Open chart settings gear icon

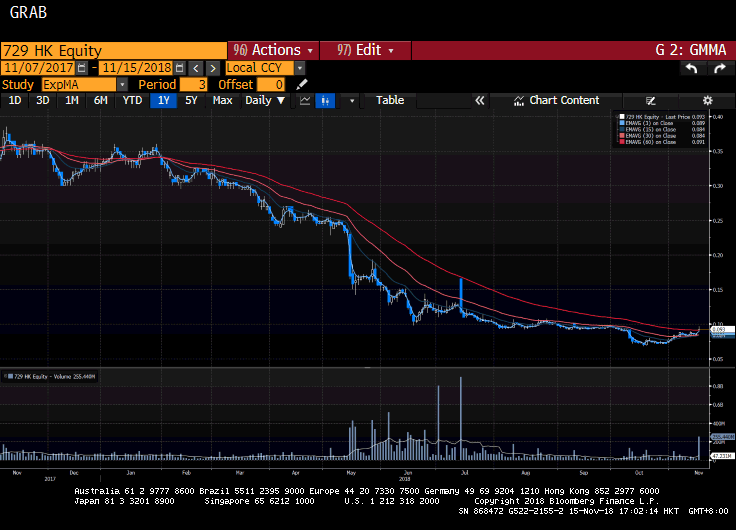coord(707,100)
